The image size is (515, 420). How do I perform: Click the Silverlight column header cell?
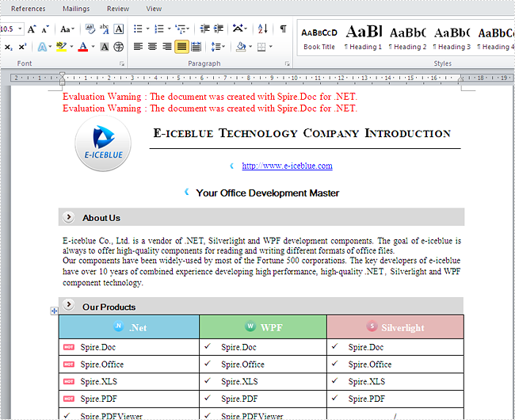pyautogui.click(x=395, y=327)
